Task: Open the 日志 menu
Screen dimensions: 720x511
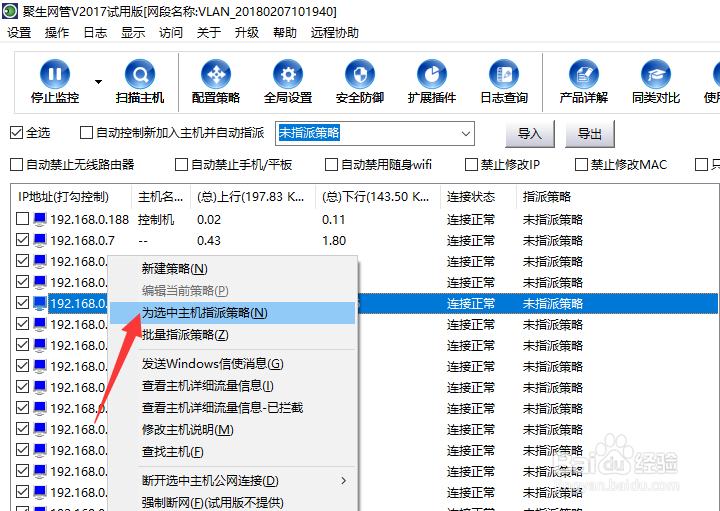Action: [x=95, y=33]
